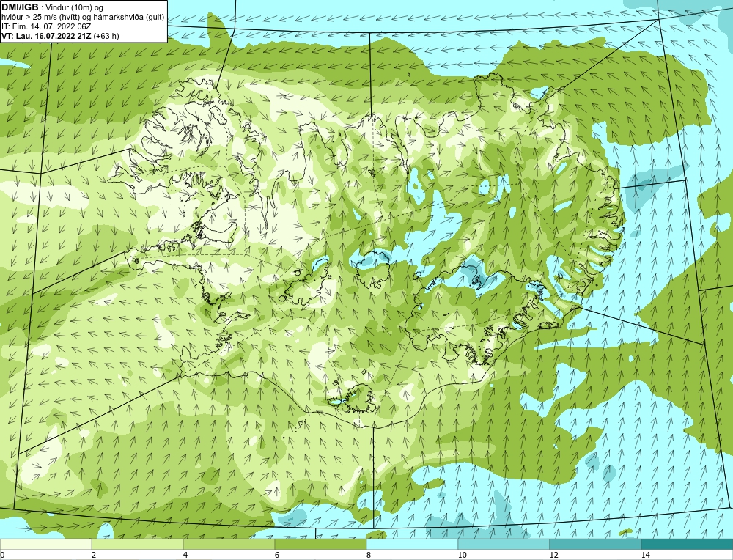Screen dimensions: 733x560
Task: Click the legend scale label '12'
Action: 554,555
